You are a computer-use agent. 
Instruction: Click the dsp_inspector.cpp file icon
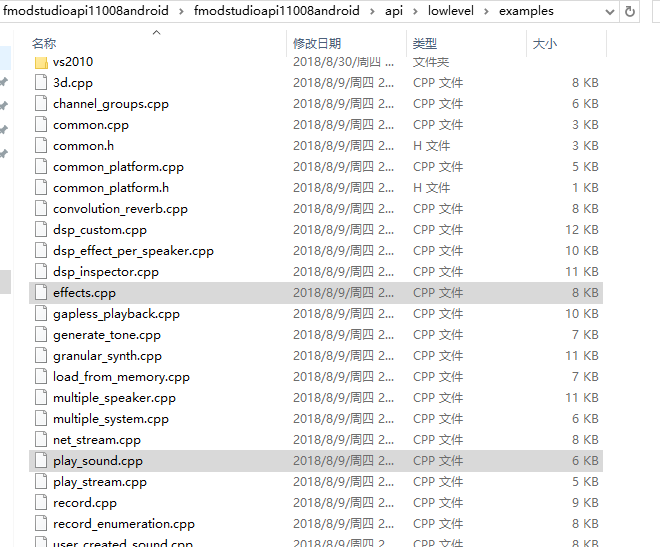[x=41, y=272]
